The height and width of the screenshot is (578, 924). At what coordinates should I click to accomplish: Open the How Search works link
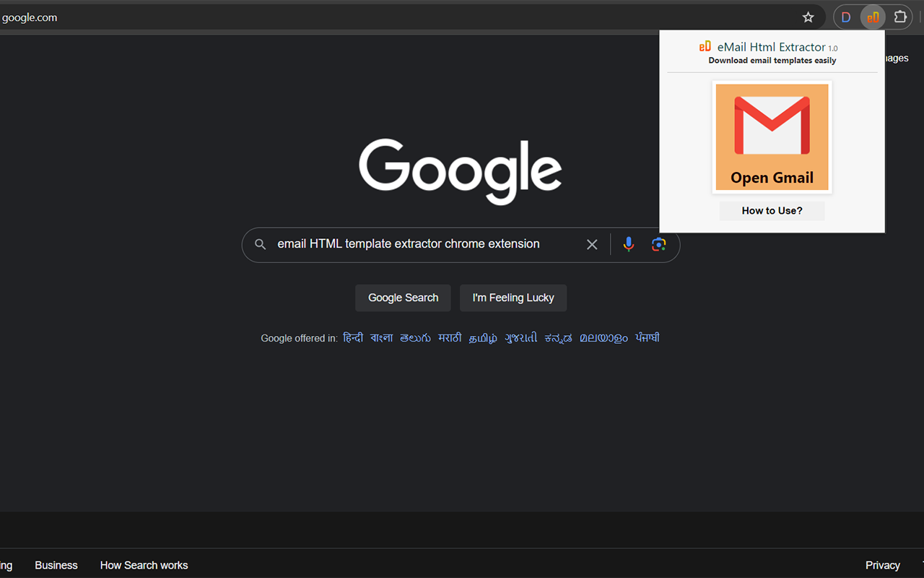(144, 565)
